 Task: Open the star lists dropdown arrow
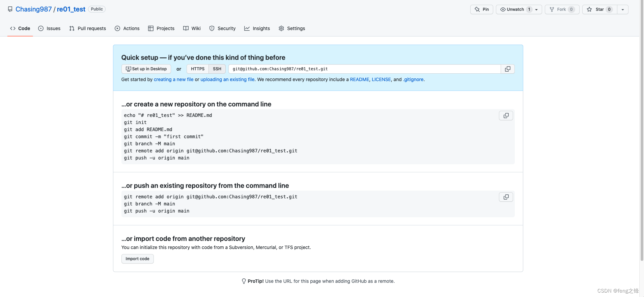[x=623, y=9]
